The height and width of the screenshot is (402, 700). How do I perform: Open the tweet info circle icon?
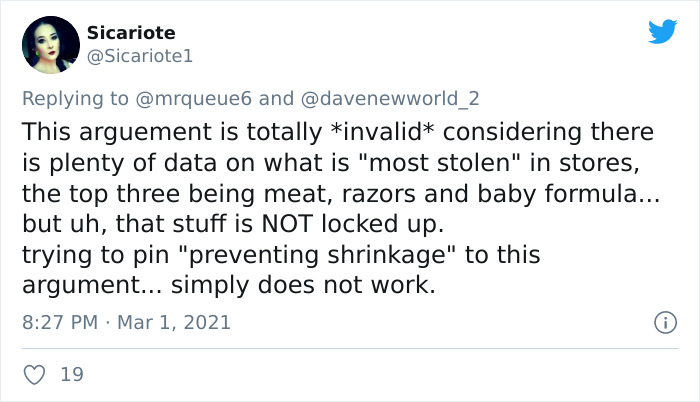tap(662, 323)
